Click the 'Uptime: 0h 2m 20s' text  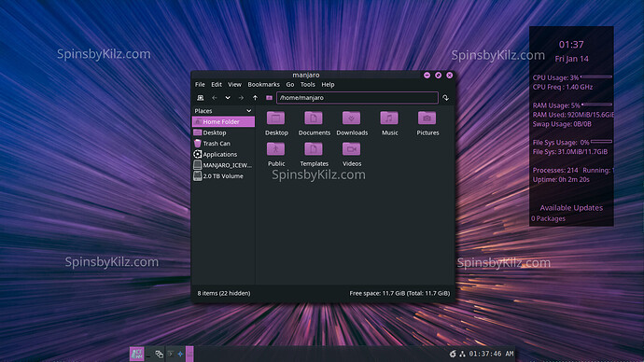(561, 180)
